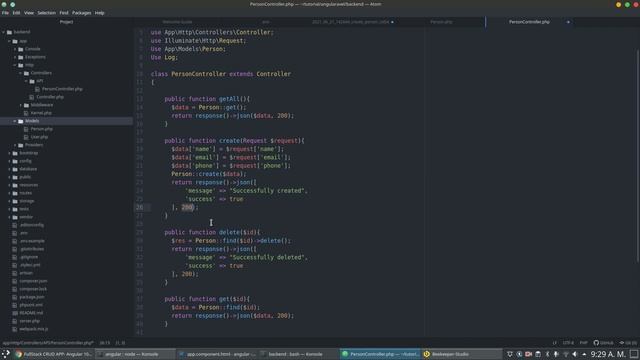Open the Selection menu
This screenshot has height=360, width=640.
(47, 13)
